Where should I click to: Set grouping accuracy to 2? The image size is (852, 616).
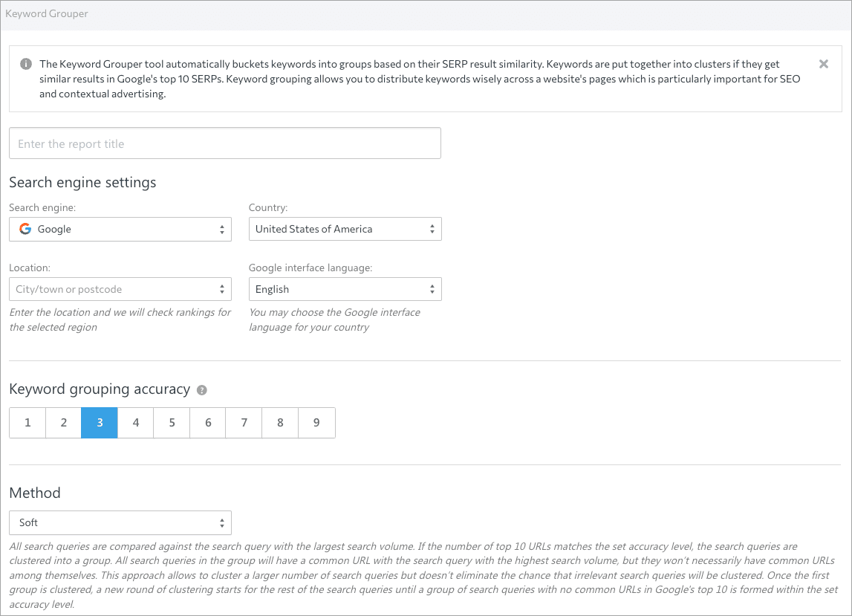pyautogui.click(x=63, y=423)
